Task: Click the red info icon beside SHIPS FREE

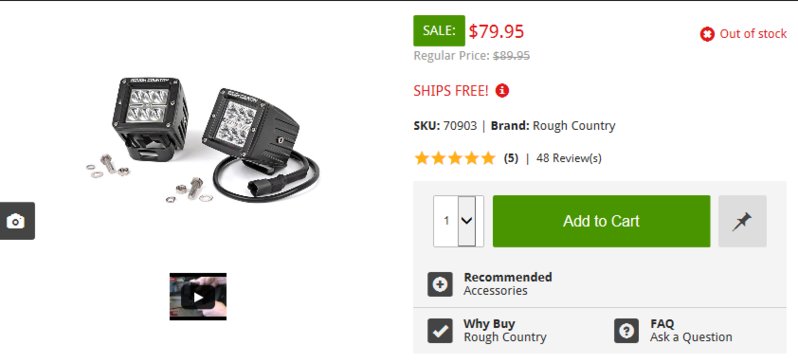Action: tap(502, 91)
